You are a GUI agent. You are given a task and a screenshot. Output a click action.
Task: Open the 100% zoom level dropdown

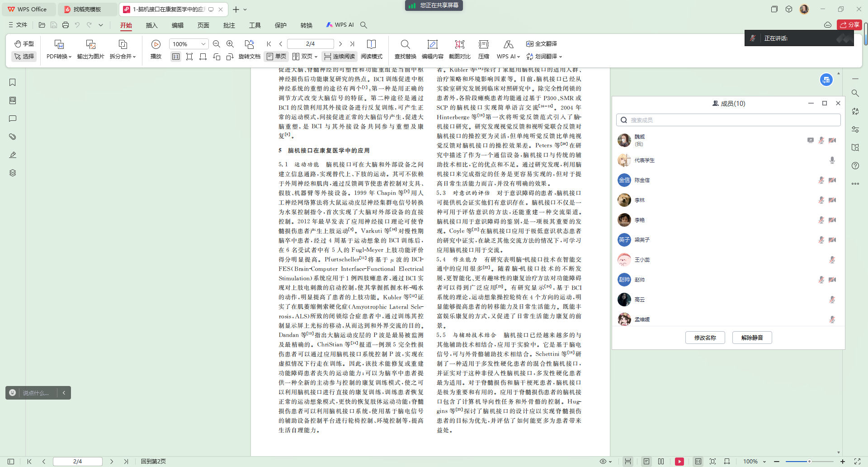pyautogui.click(x=203, y=44)
